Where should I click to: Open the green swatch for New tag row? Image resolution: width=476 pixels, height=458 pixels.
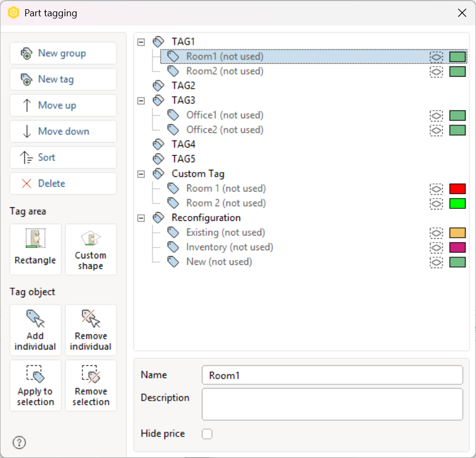coord(458,262)
